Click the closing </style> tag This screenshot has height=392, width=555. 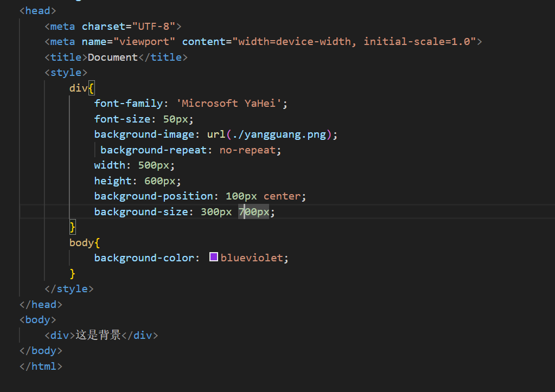point(69,289)
